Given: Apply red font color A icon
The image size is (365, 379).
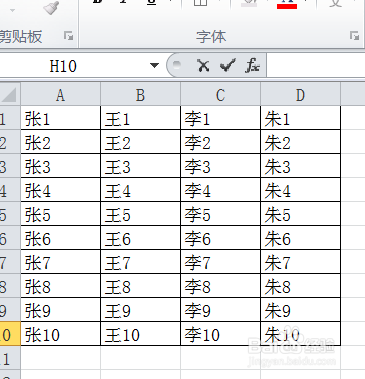Looking at the screenshot, I should click(287, 4).
